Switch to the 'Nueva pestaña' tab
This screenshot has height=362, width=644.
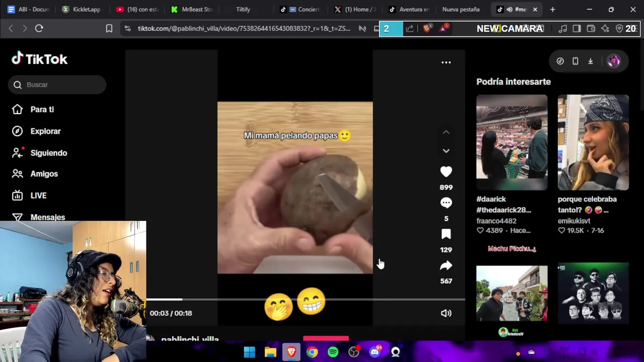pyautogui.click(x=461, y=9)
